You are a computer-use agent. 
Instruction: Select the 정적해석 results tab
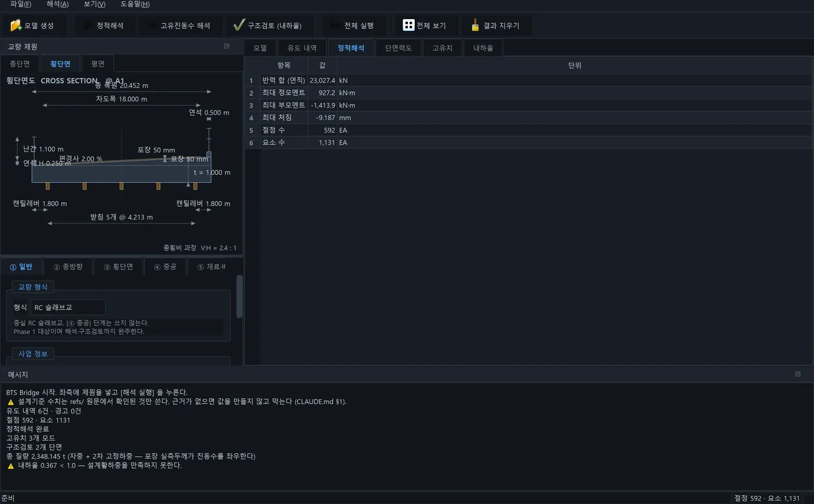click(x=351, y=48)
